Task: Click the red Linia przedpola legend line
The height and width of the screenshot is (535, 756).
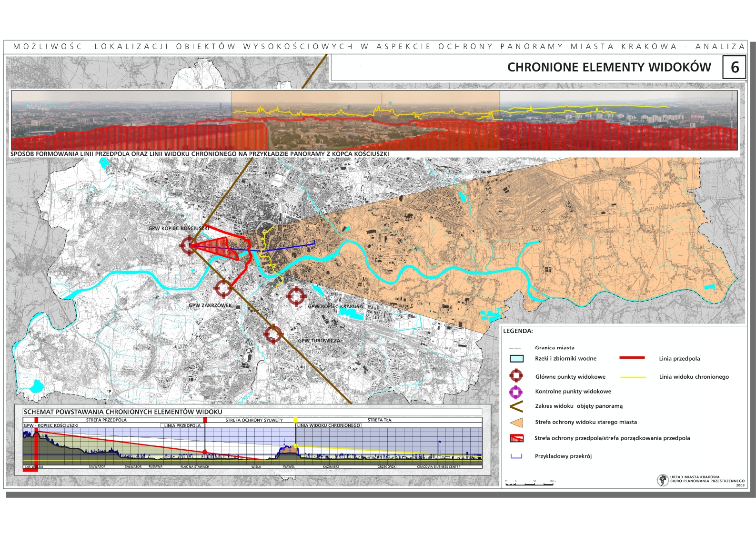Action: coord(632,358)
